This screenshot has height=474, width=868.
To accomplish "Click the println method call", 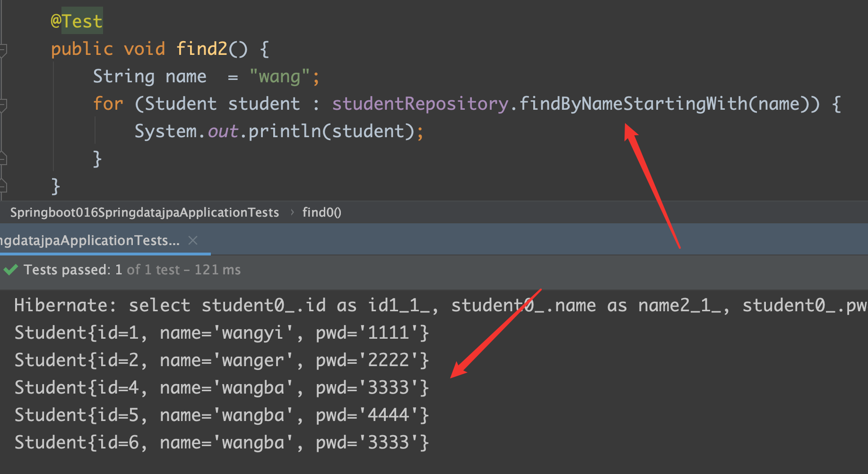I will pyautogui.click(x=285, y=131).
